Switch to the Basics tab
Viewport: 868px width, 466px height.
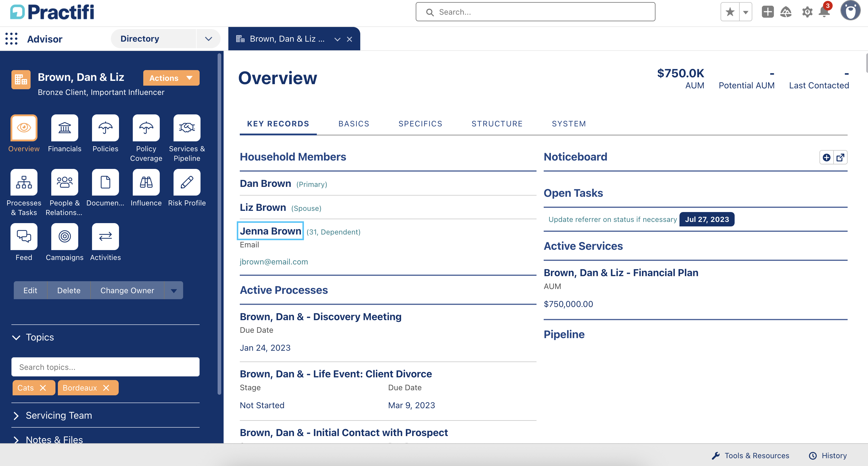click(x=354, y=124)
